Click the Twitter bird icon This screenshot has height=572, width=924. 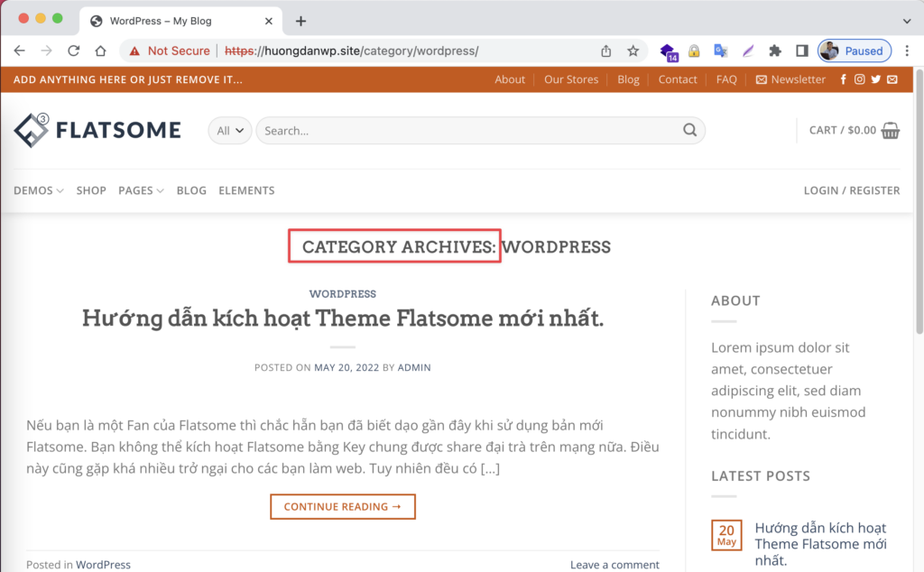875,79
